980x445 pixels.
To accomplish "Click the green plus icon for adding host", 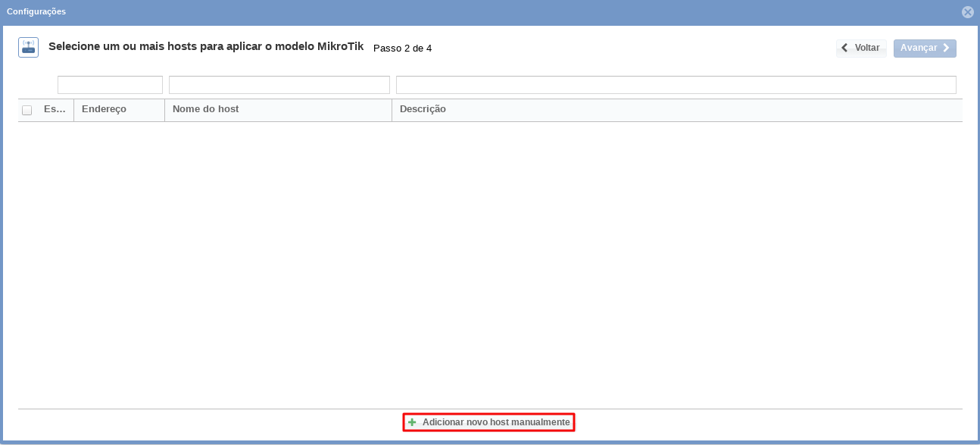I will [x=412, y=422].
